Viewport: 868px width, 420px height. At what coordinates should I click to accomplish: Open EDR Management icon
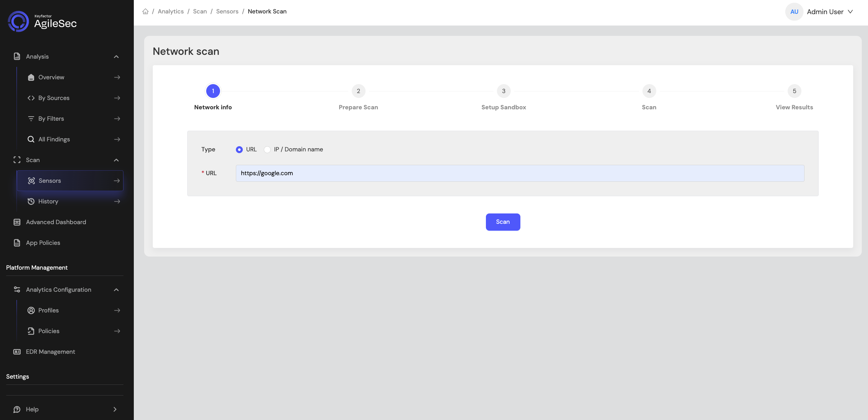pos(17,352)
